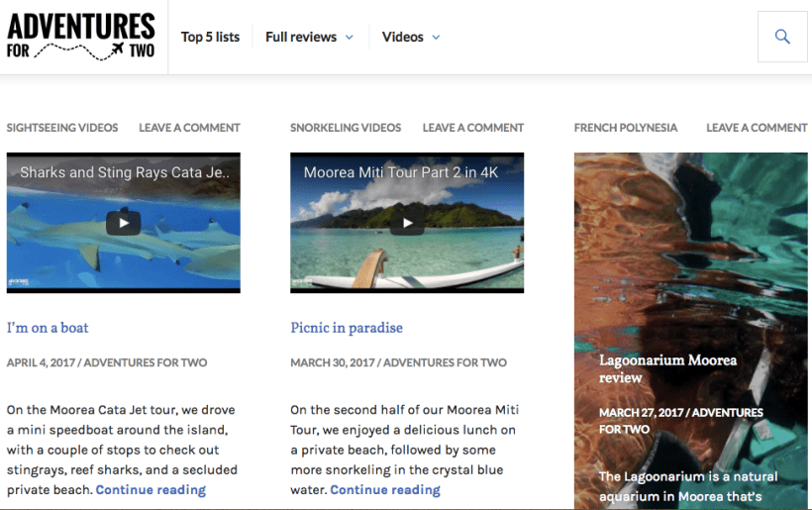Image resolution: width=812 pixels, height=510 pixels.
Task: Continue reading the Moorea Miti Tour post
Action: coord(385,490)
